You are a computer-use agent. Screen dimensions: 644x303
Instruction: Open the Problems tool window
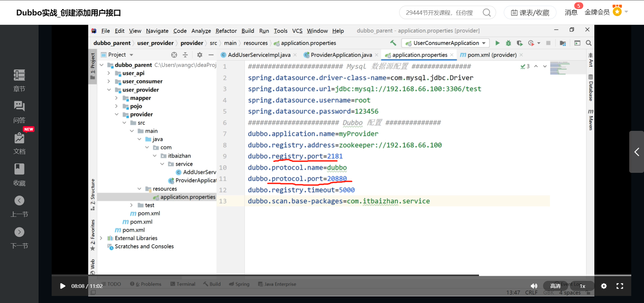click(146, 284)
